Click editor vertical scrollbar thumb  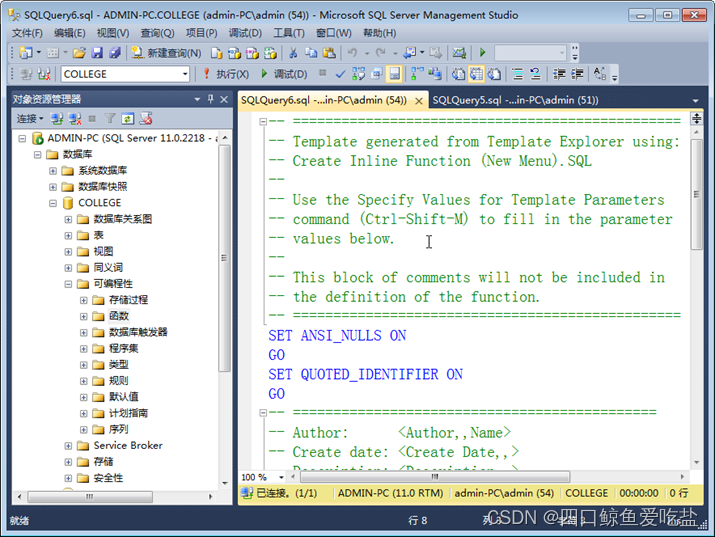pos(696,194)
